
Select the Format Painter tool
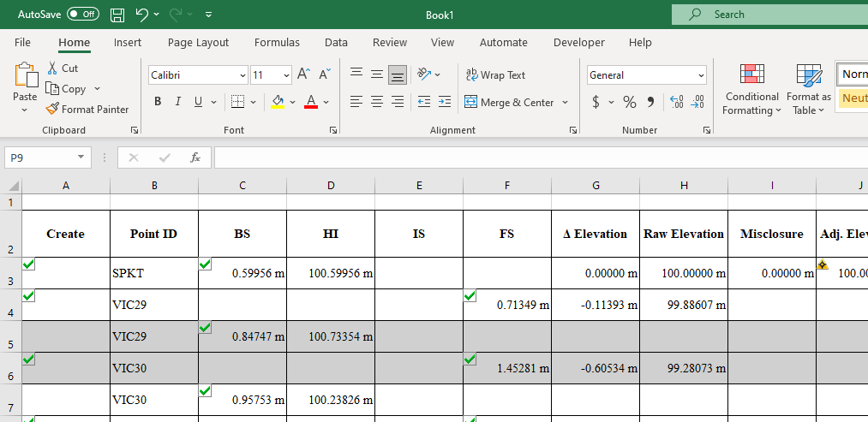[87, 110]
